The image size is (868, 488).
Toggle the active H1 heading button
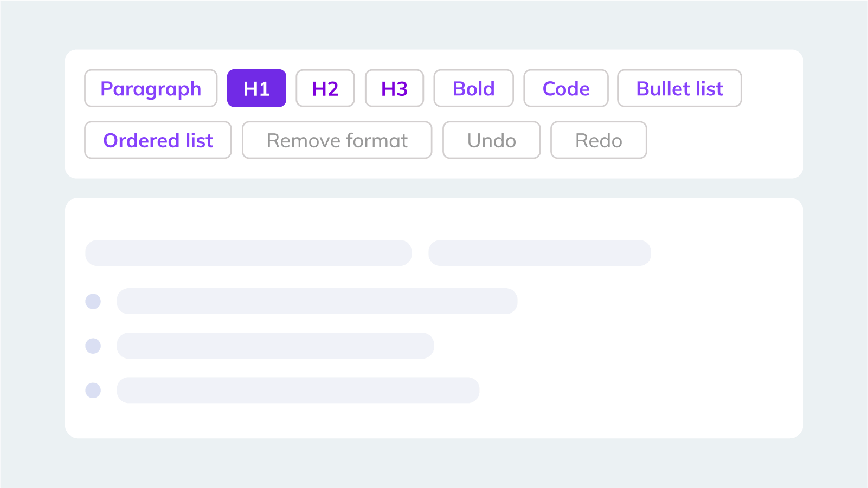tap(256, 88)
